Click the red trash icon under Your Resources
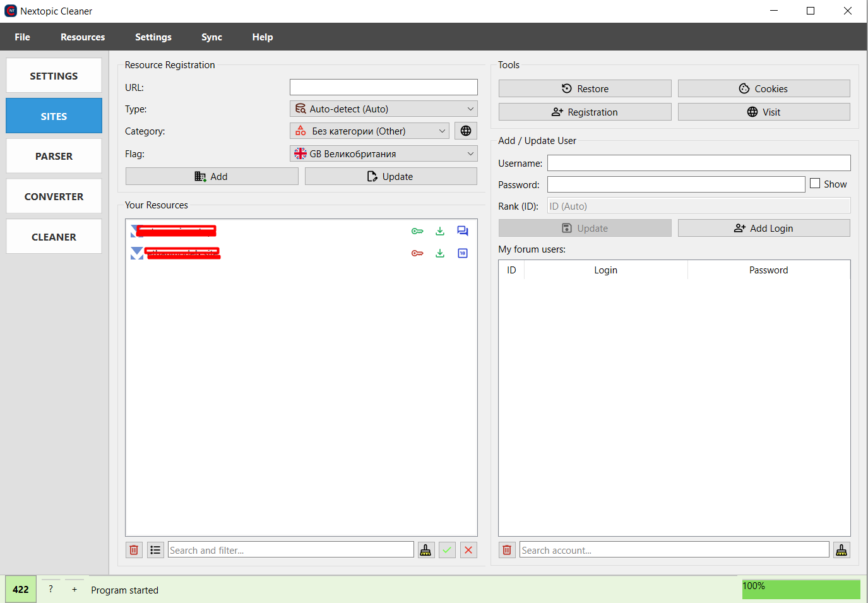 point(134,550)
